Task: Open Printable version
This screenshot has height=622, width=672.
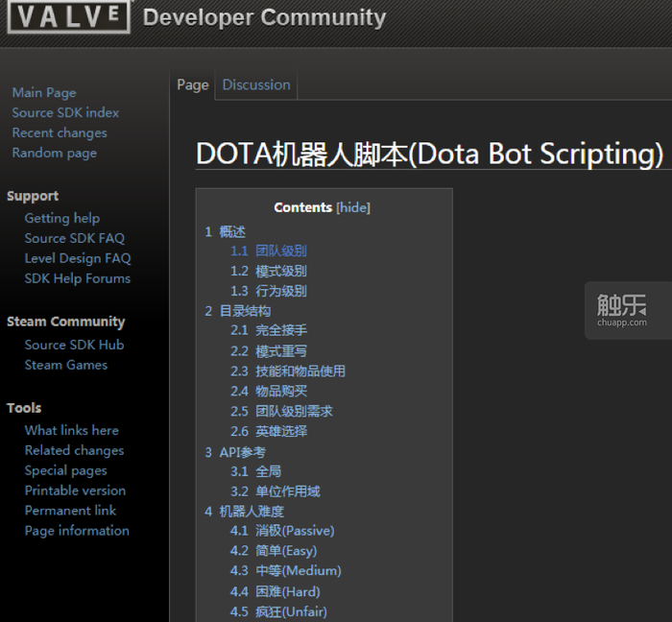Action: pos(75,490)
